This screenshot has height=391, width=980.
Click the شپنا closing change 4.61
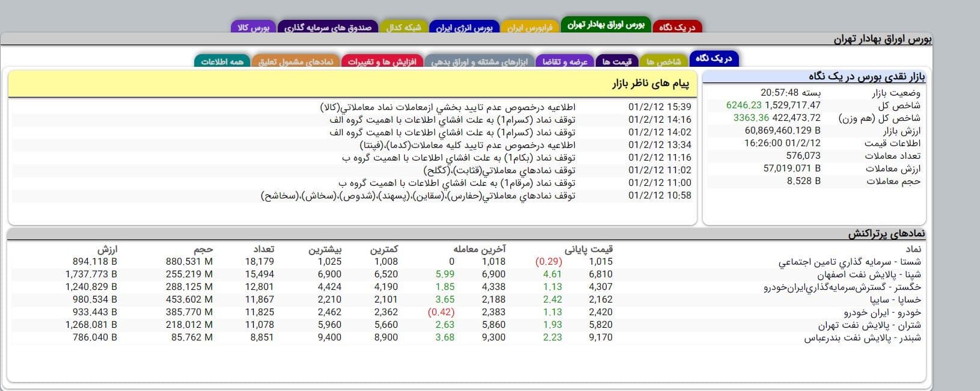pos(553,274)
